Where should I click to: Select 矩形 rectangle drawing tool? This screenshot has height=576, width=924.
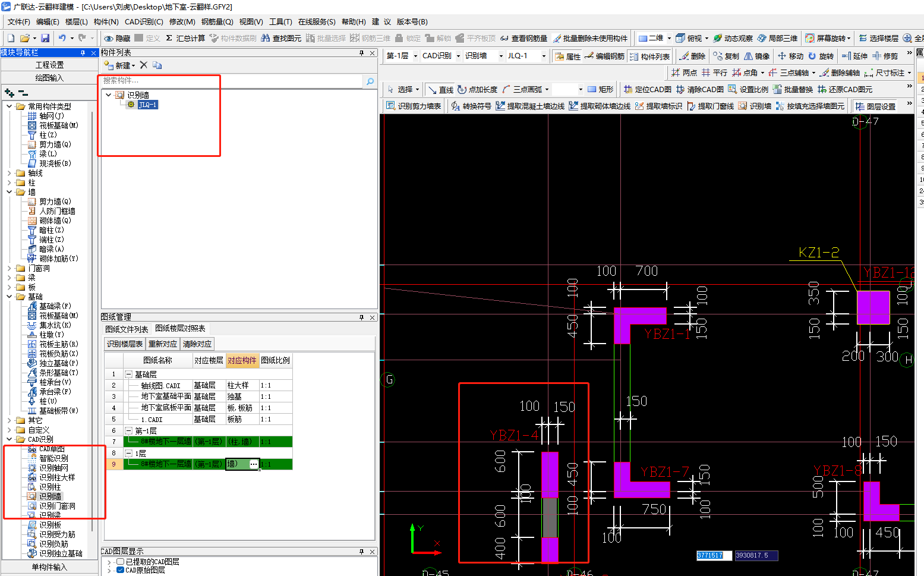(600, 89)
